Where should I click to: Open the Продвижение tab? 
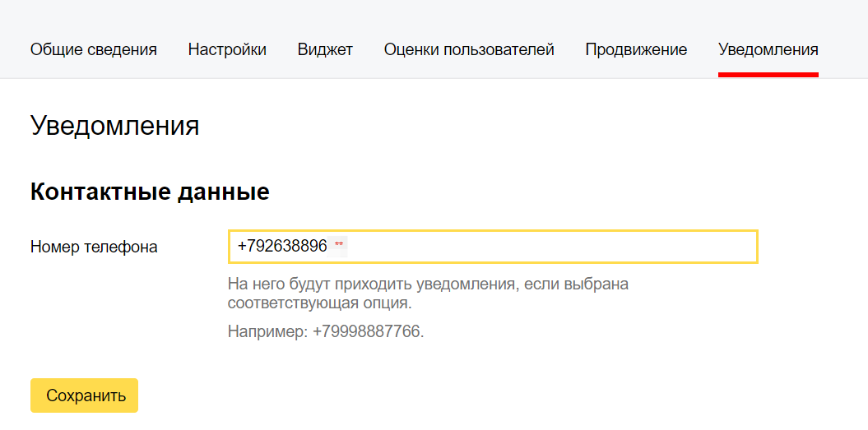[636, 50]
